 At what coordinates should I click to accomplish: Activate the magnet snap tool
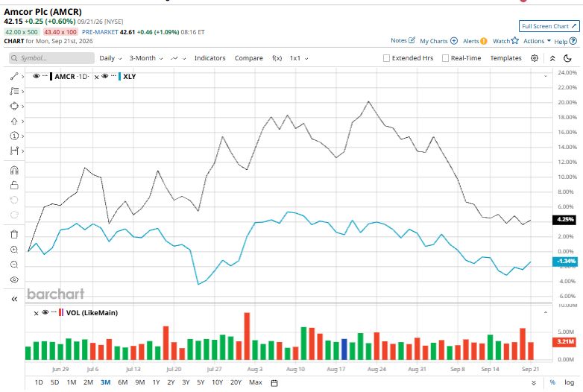tap(14, 170)
